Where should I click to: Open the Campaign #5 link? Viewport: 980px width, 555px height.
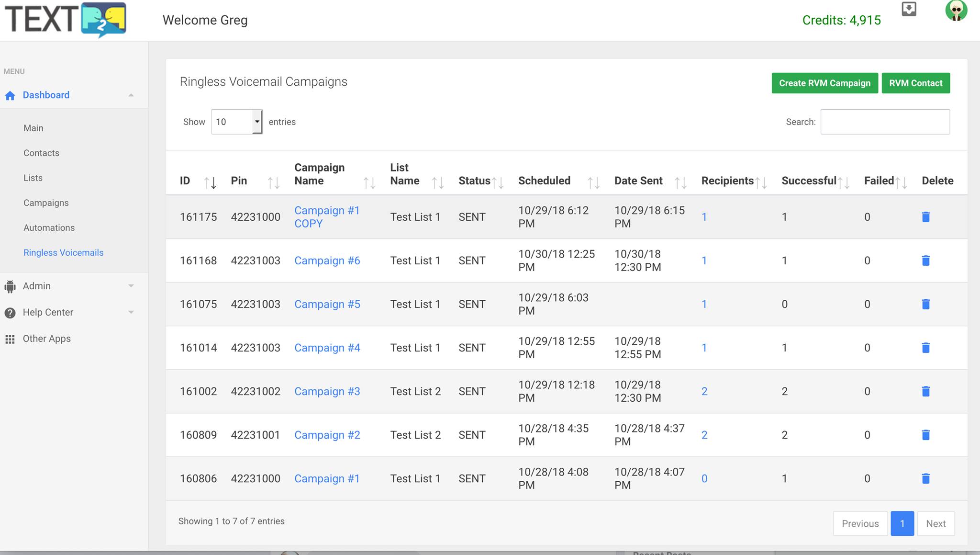coord(327,304)
